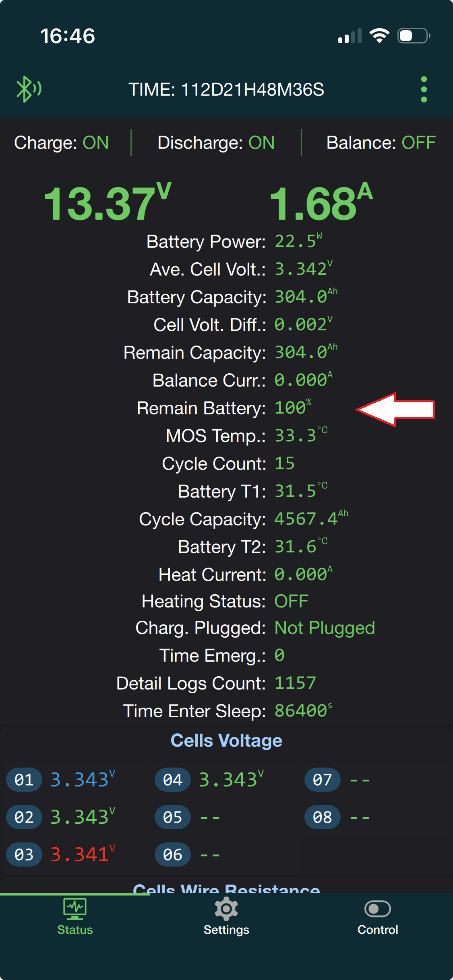The width and height of the screenshot is (453, 980).
Task: Select cell 01 number badge
Action: click(x=24, y=780)
